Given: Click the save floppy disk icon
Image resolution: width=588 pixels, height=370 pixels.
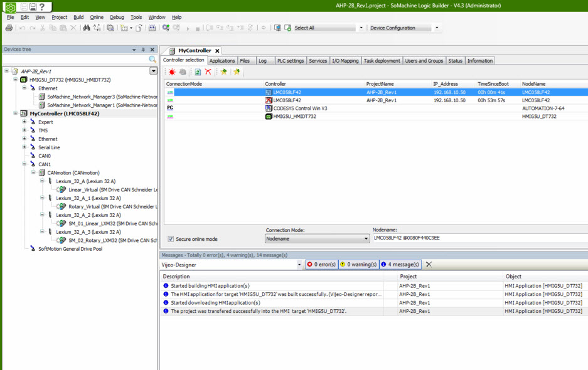Looking at the screenshot, I should tap(33, 7).
